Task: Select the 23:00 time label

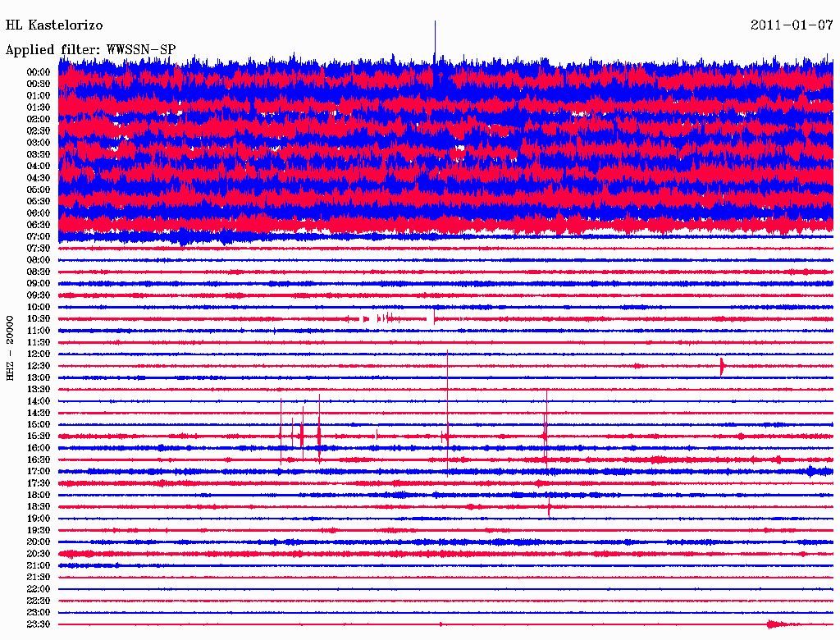Action: [39, 613]
